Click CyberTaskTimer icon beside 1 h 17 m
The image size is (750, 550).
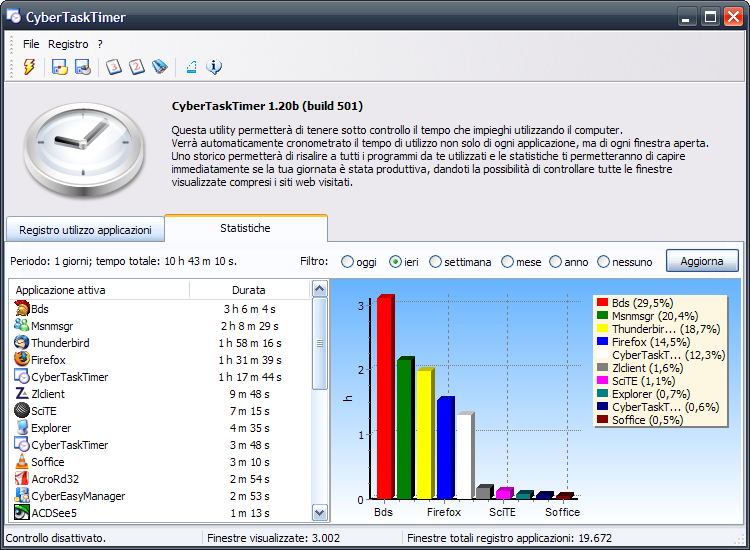pyautogui.click(x=22, y=376)
